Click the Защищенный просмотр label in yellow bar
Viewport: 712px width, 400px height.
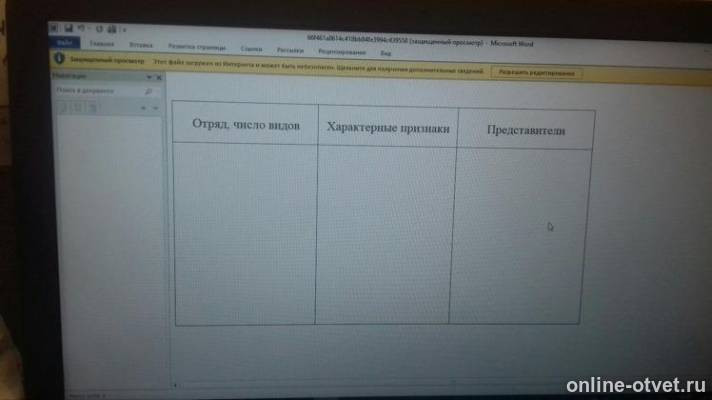point(107,60)
